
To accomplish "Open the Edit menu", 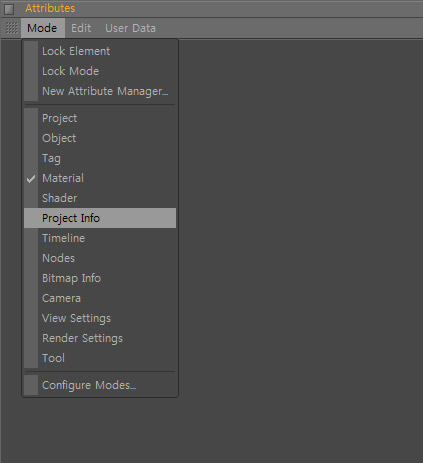I will tap(81, 28).
